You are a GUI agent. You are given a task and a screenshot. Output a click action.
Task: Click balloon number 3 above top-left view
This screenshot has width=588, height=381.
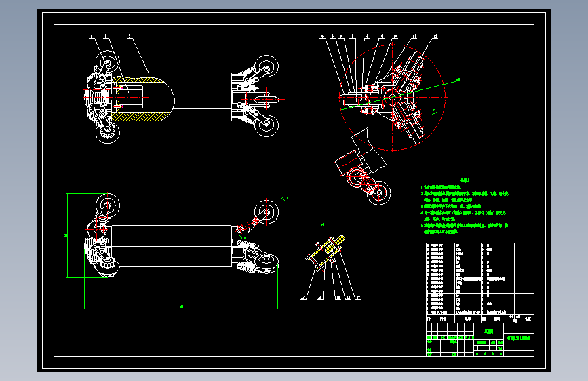point(129,36)
